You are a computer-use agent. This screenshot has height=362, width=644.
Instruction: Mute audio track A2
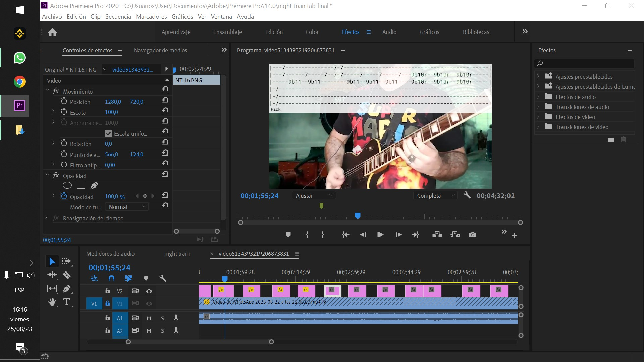coord(149,331)
